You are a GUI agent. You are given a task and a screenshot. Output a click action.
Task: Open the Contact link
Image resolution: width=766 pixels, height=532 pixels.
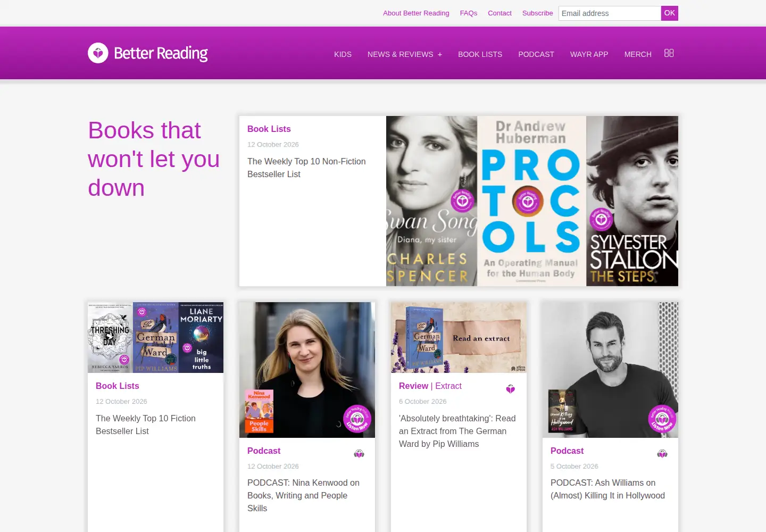[499, 13]
